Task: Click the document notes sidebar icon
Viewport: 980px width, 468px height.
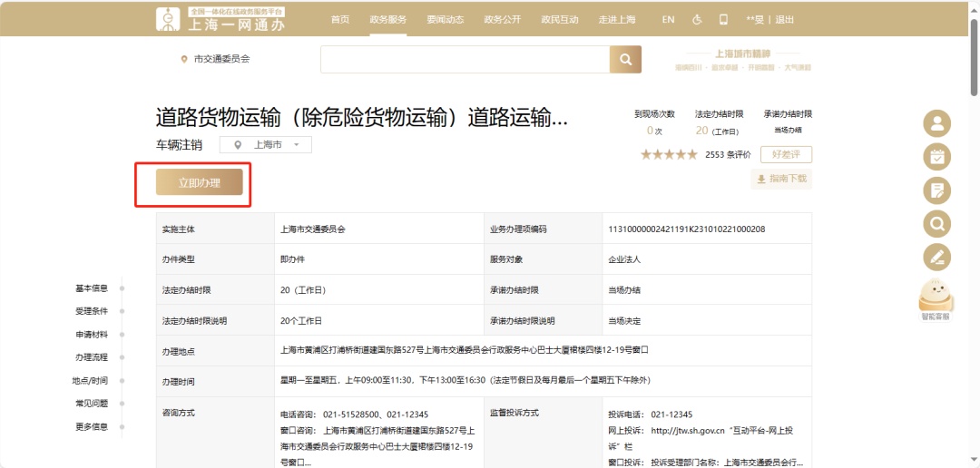Action: (936, 190)
